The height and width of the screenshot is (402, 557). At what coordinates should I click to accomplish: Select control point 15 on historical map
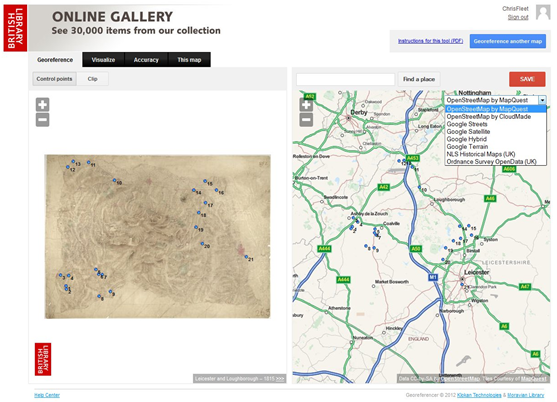pos(205,181)
